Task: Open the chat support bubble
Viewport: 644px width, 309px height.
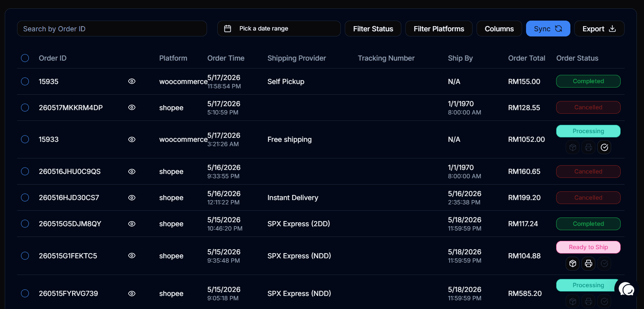Action: point(627,290)
